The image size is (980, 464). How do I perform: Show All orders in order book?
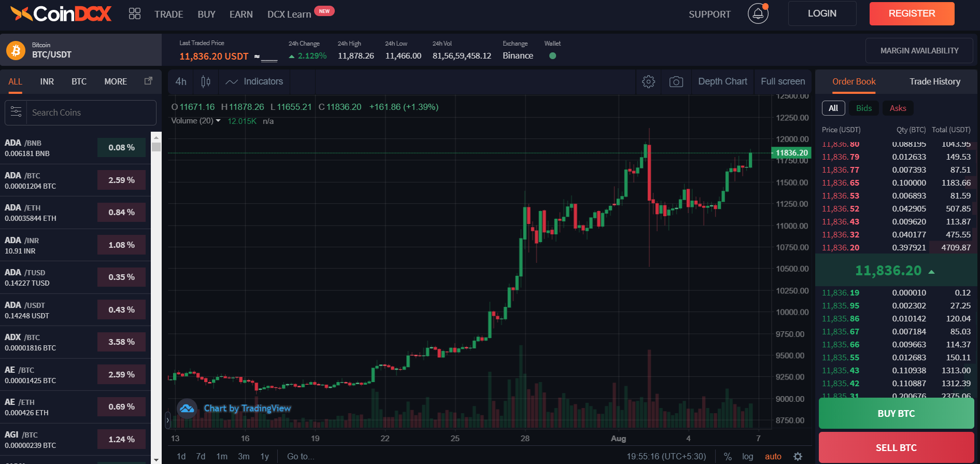pyautogui.click(x=833, y=108)
